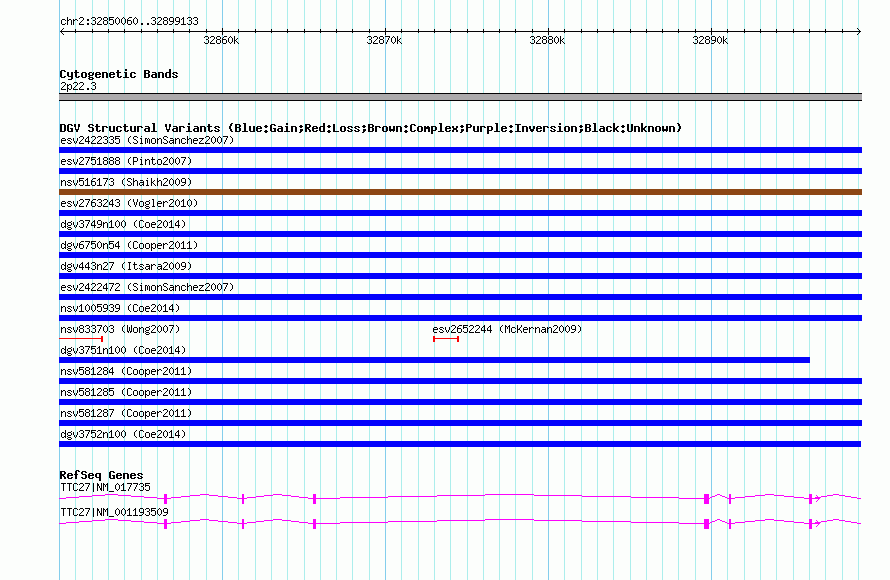
Task: Click the 32880k ruler tick label
Action: tap(547, 40)
